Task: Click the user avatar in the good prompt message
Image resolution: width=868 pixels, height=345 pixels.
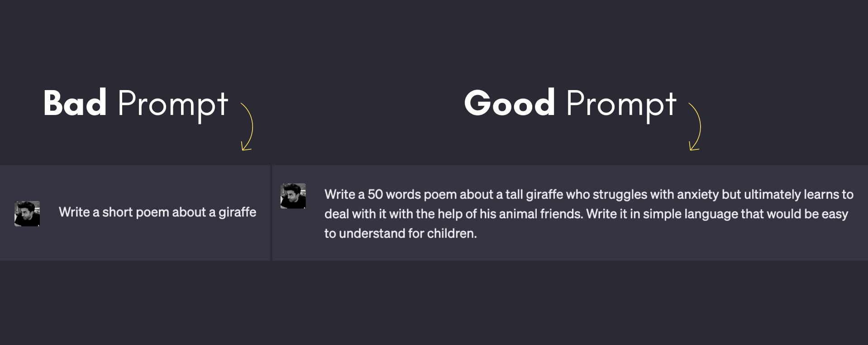Action: pos(293,196)
